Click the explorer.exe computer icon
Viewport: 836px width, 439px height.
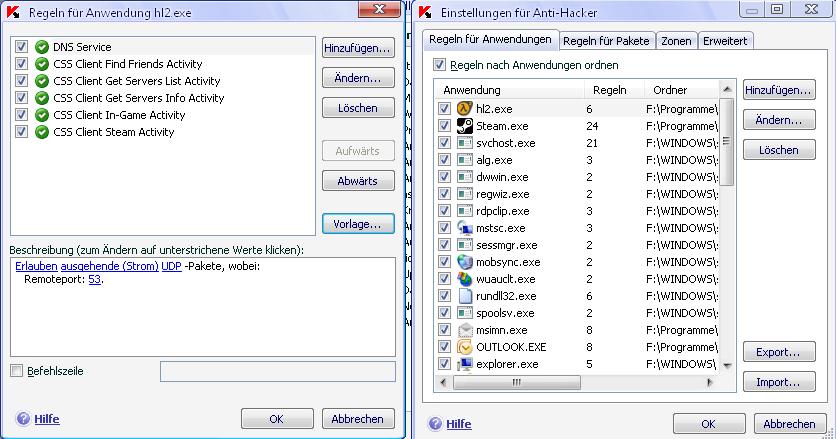465,364
